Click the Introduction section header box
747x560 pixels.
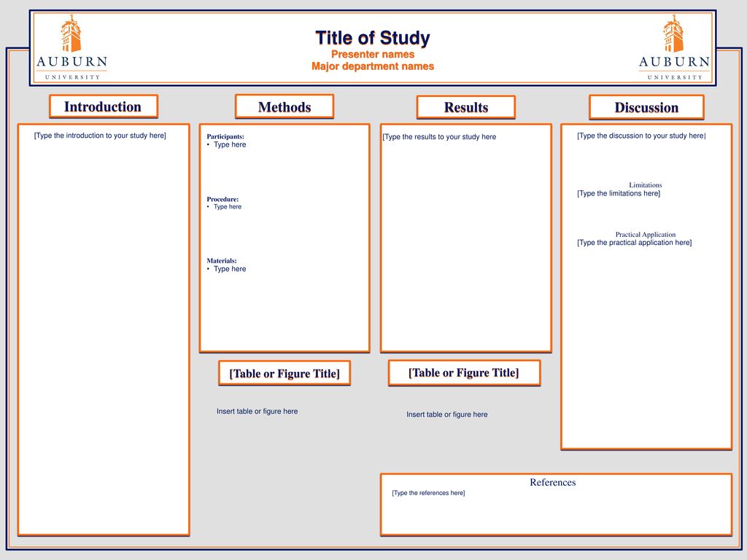[x=104, y=106]
